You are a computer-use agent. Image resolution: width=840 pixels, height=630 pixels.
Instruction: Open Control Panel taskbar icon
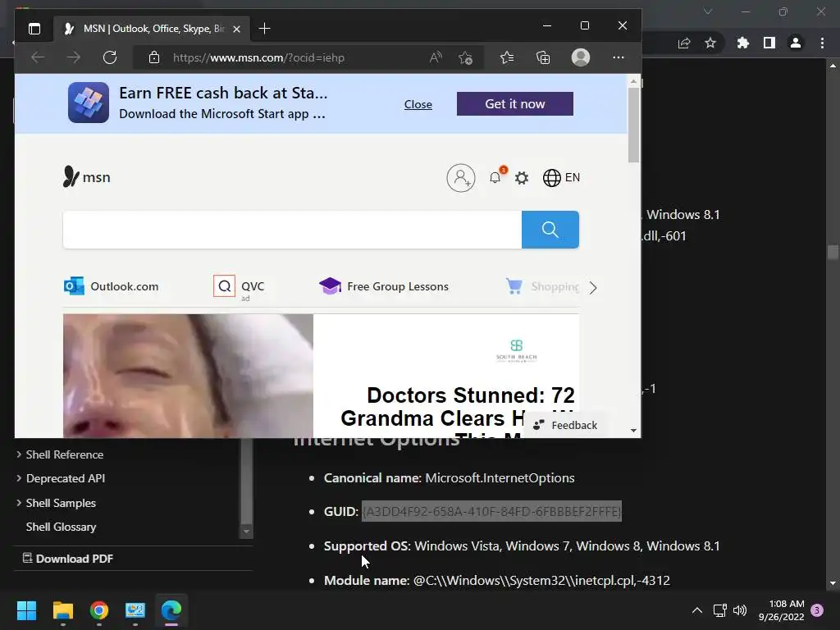point(135,610)
